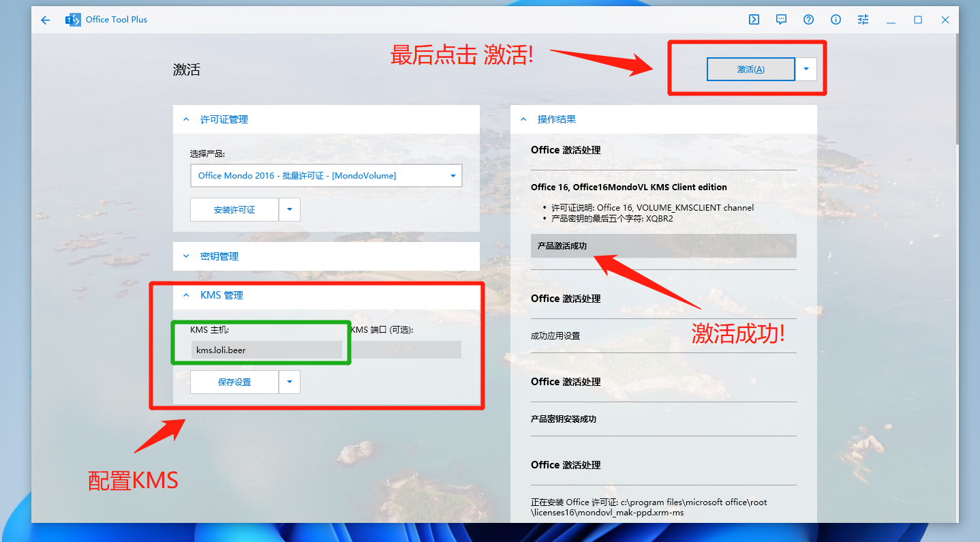Click the 许可证说明 VOLUME_KMSCLIENT channel line
Viewport: 980px width, 542px height.
click(x=653, y=207)
